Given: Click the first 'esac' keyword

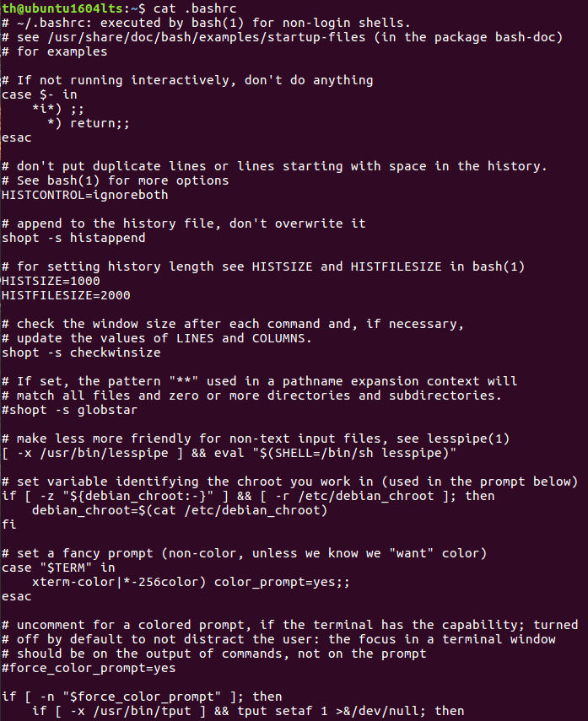Looking at the screenshot, I should coord(17,137).
